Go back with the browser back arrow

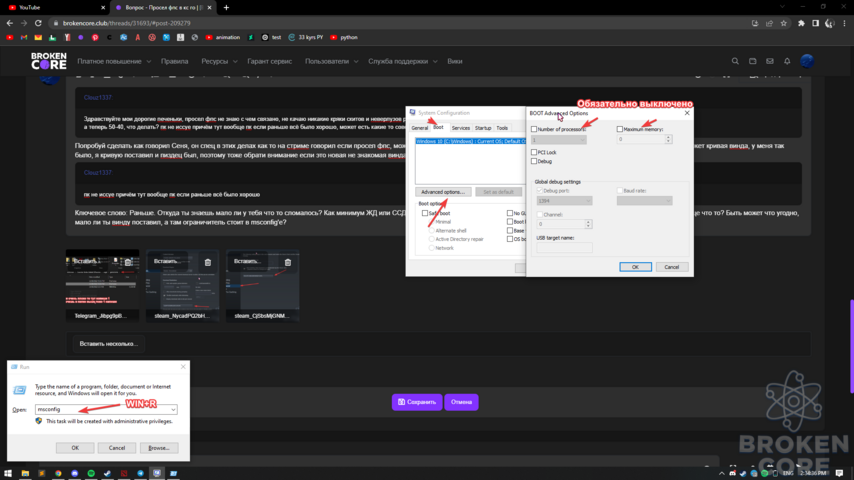[x=9, y=23]
